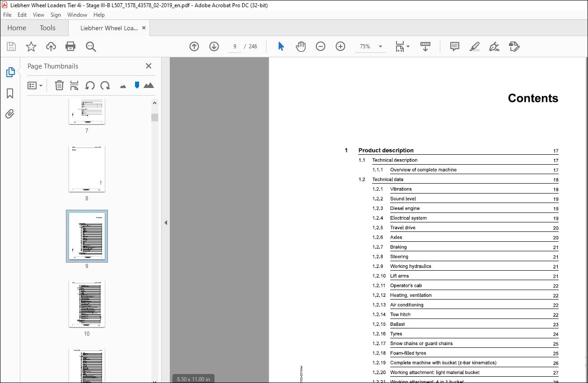Enlarge thumbnails with large mountain icon

tap(149, 85)
